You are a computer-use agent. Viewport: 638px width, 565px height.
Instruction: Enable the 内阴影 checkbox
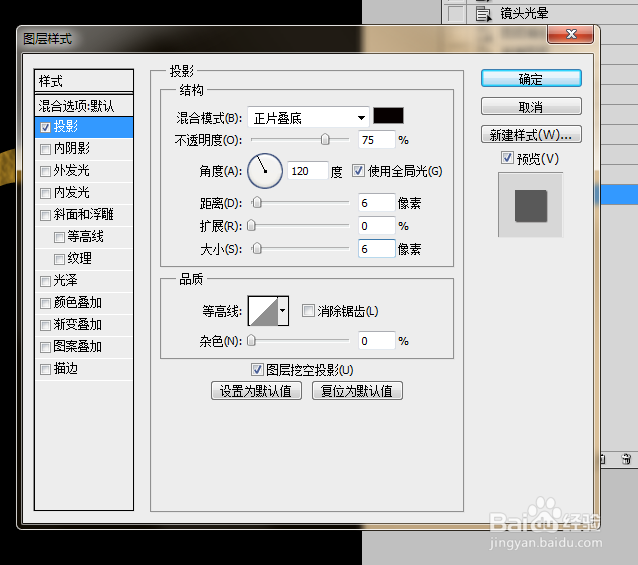coord(46,149)
